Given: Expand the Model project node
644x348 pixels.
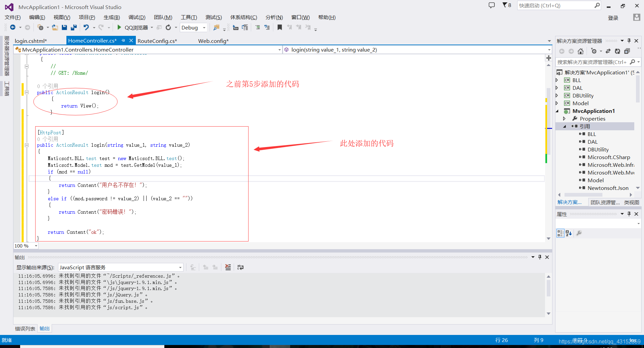Looking at the screenshot, I should [557, 103].
